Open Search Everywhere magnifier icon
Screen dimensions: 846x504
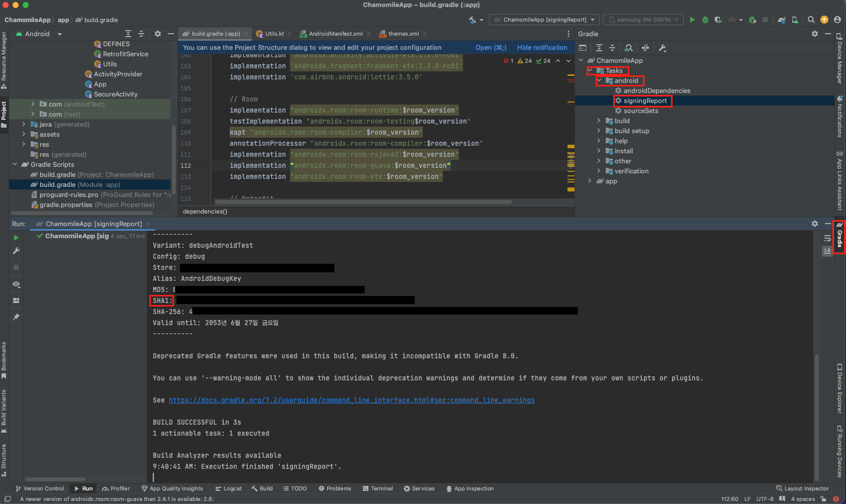click(x=811, y=20)
